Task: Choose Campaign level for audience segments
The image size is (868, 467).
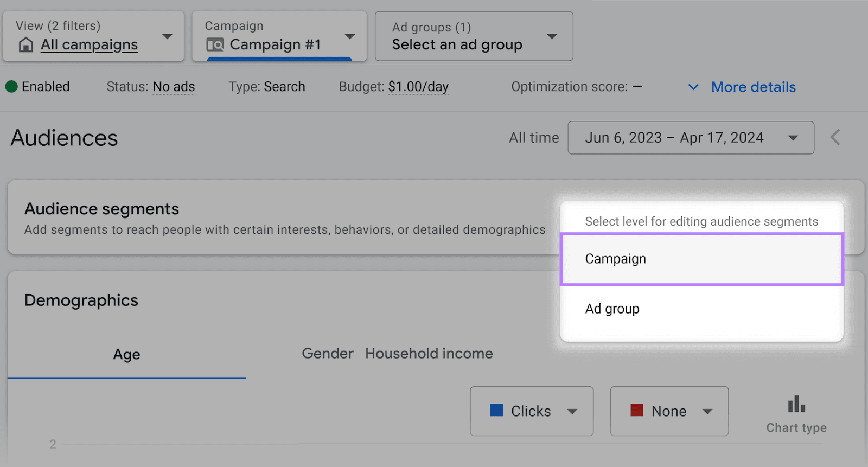Action: click(x=702, y=259)
